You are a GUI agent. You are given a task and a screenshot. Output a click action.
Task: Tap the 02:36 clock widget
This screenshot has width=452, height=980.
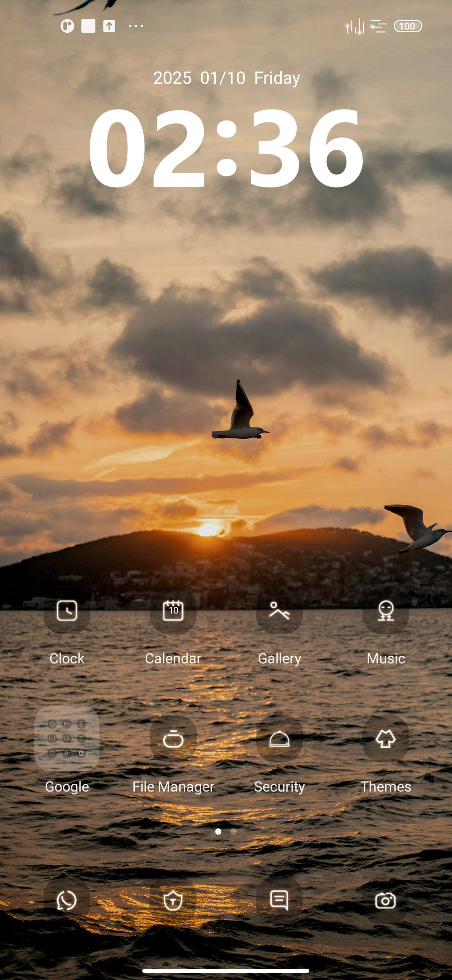[226, 147]
